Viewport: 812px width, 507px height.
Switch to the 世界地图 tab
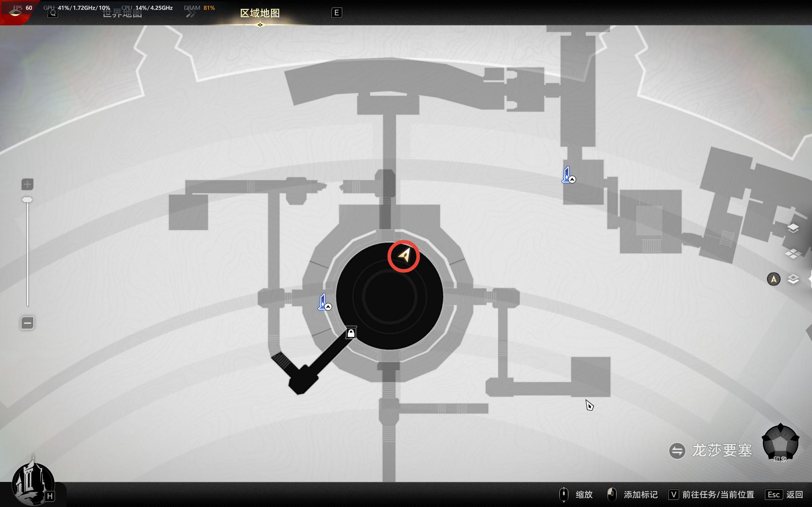(x=122, y=13)
